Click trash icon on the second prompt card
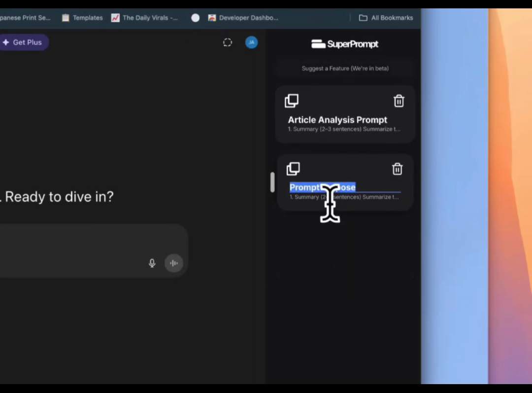This screenshot has width=532, height=393. point(397,169)
